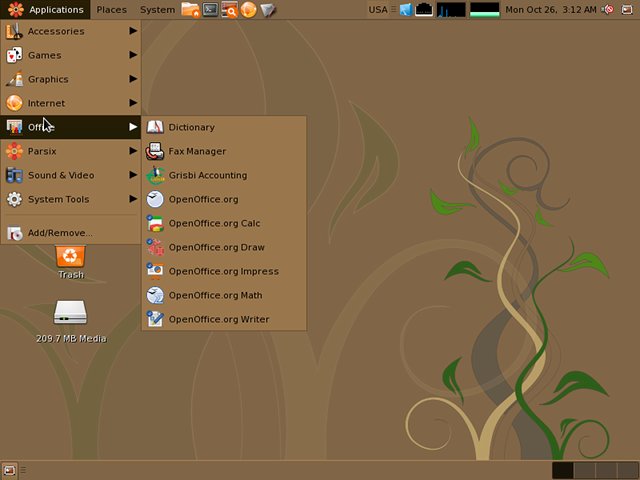Click the OpenOffice.org suite icon
Viewport: 640px width, 480px height.
click(x=155, y=199)
